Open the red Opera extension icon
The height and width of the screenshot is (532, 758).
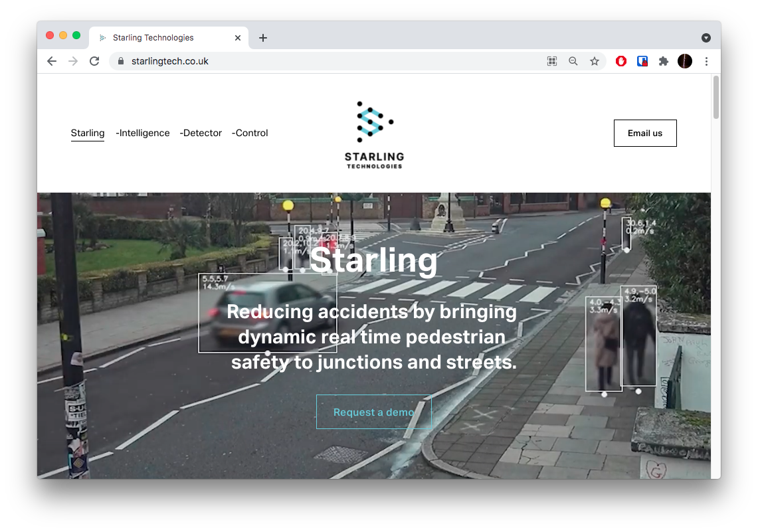tap(621, 61)
